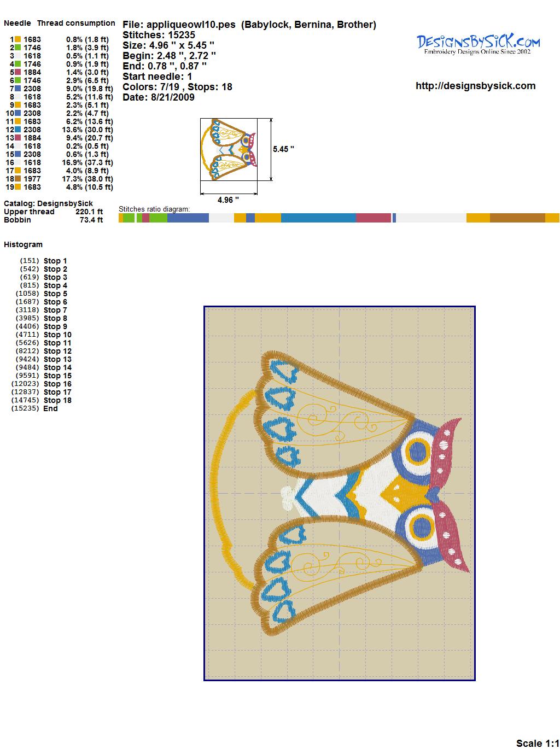Image resolution: width=560 pixels, height=749 pixels.
Task: Click brown segment in stitches ratio diagram
Action: coord(517,218)
